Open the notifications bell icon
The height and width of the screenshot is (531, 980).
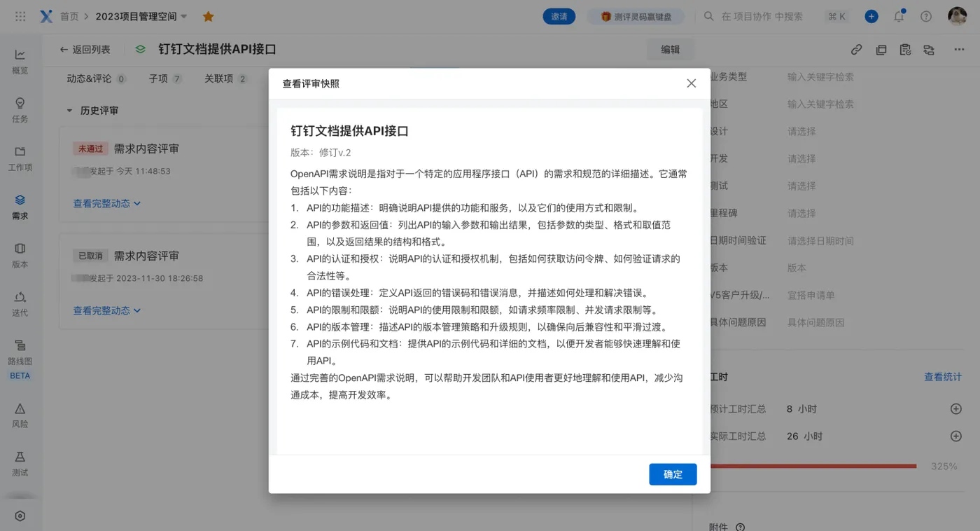(899, 16)
